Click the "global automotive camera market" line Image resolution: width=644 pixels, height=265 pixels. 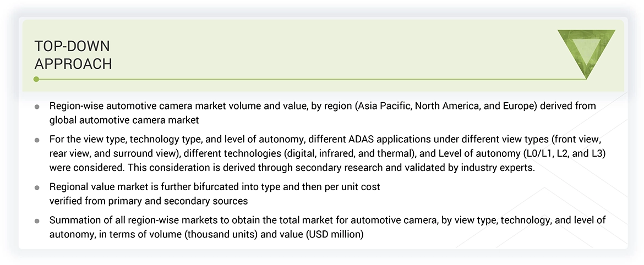pyautogui.click(x=124, y=119)
